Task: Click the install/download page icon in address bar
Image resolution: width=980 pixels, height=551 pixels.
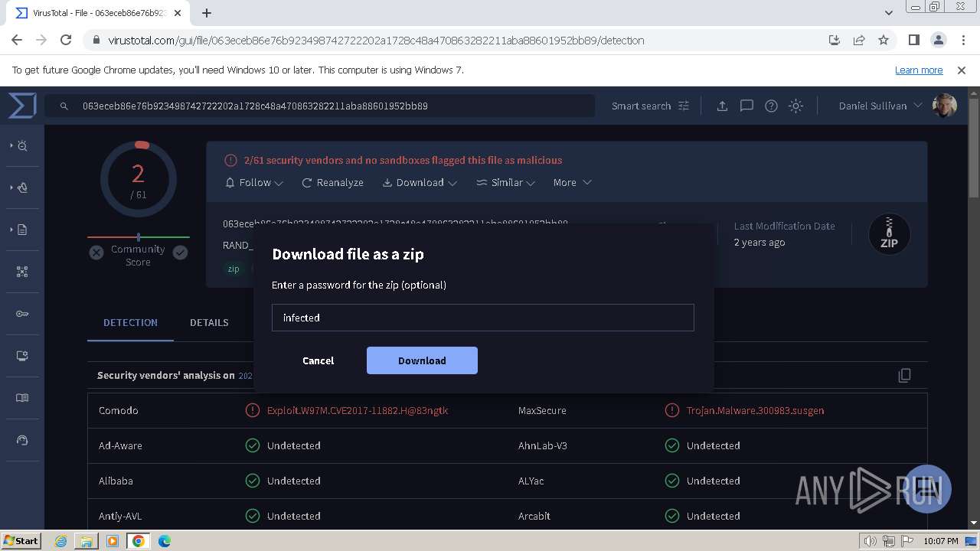Action: (835, 40)
